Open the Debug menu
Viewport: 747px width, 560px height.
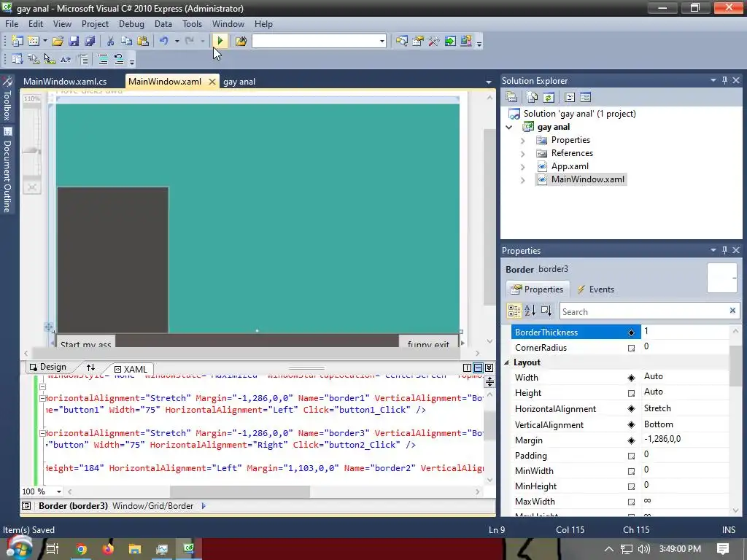click(x=131, y=24)
